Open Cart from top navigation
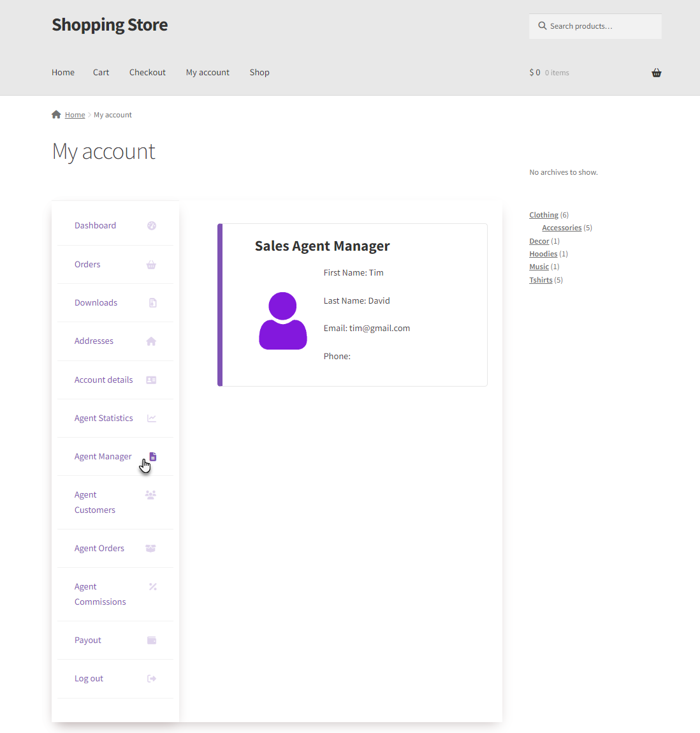This screenshot has width=700, height=733. (101, 72)
